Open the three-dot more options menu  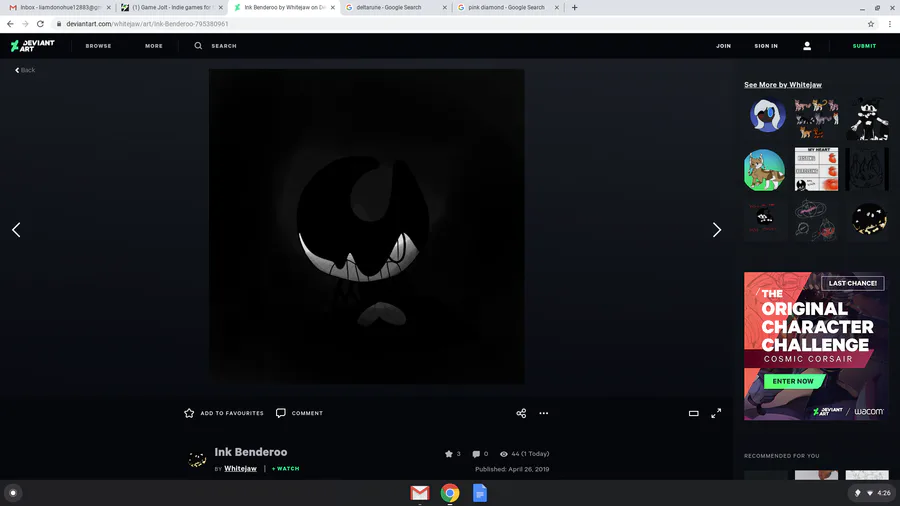coord(543,413)
